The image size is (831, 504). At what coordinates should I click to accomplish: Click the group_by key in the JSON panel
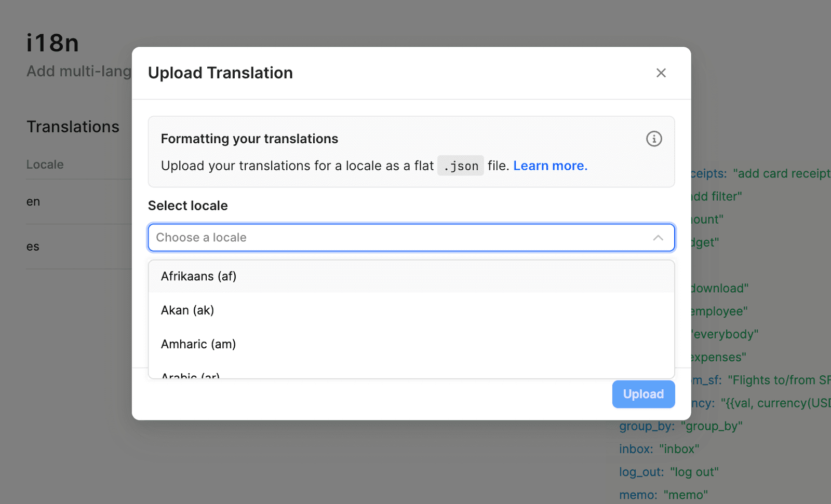(646, 426)
